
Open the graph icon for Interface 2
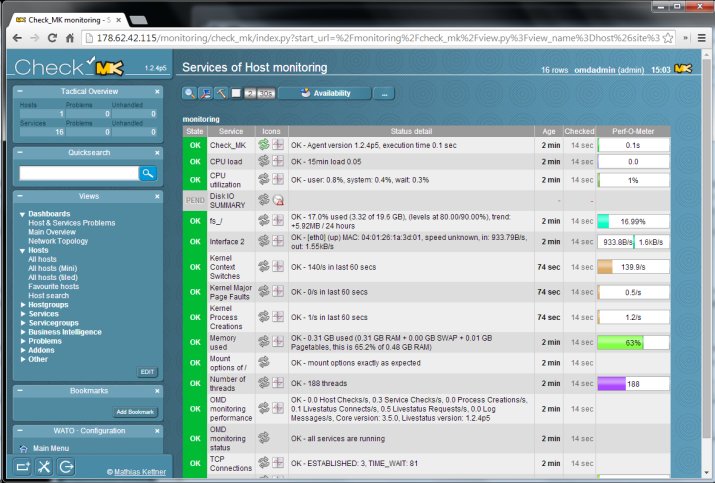pos(278,241)
